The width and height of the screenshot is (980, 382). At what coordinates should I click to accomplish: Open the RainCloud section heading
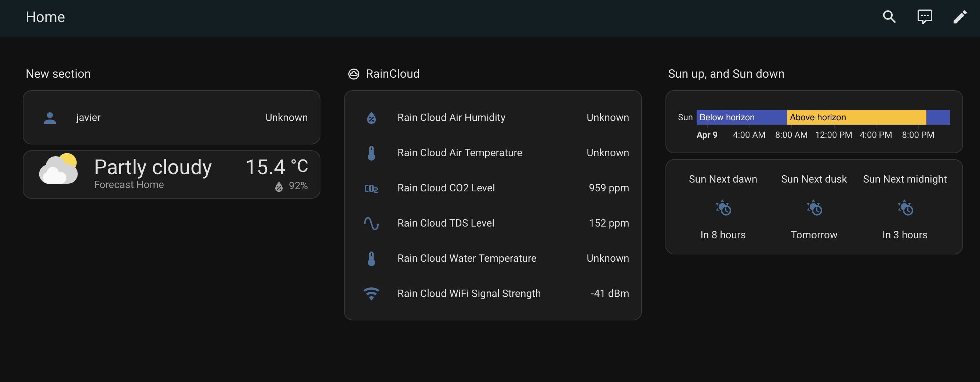[392, 74]
